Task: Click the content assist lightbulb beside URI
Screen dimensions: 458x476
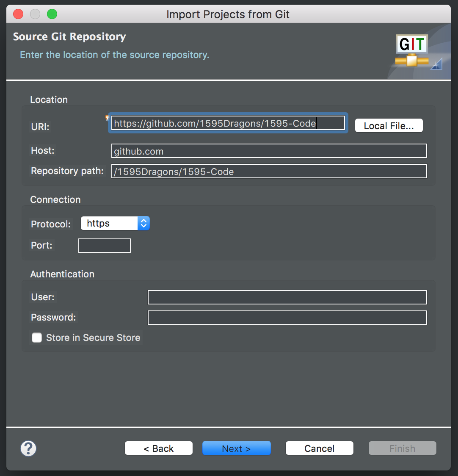Action: 107,118
